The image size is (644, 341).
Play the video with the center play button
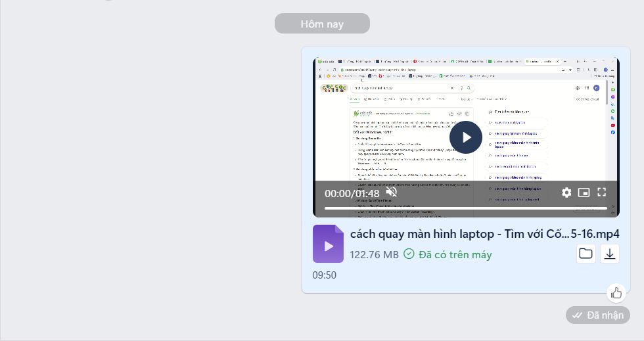(x=465, y=137)
